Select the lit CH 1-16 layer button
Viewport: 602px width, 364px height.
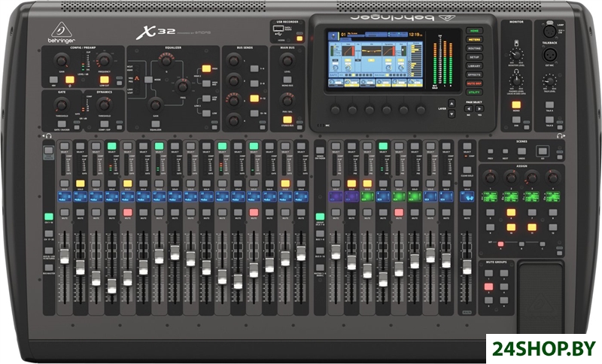(49, 217)
